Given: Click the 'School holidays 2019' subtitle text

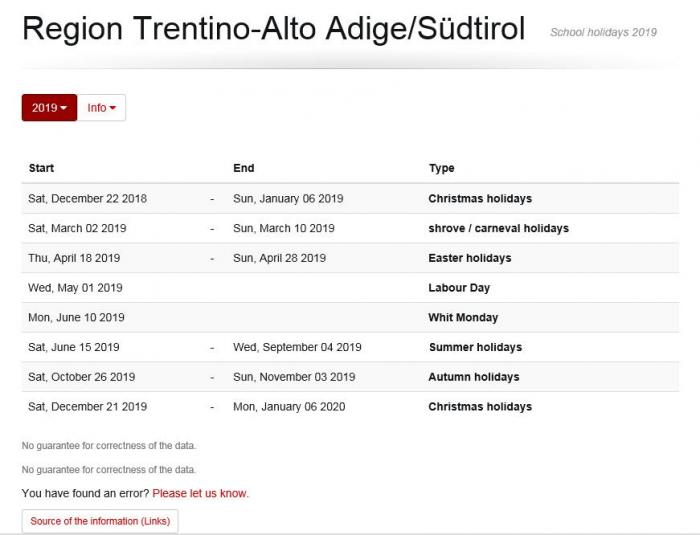Looking at the screenshot, I should click(603, 32).
